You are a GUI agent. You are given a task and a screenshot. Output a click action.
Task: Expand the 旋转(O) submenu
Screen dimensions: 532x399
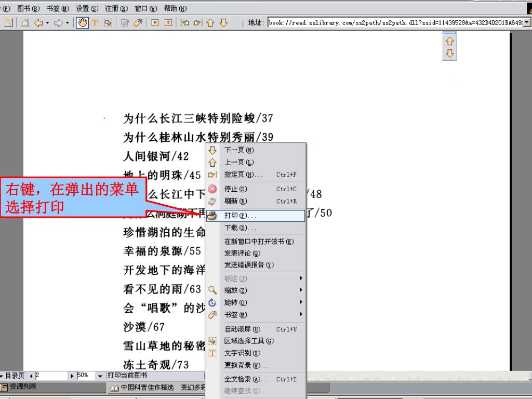click(256, 302)
